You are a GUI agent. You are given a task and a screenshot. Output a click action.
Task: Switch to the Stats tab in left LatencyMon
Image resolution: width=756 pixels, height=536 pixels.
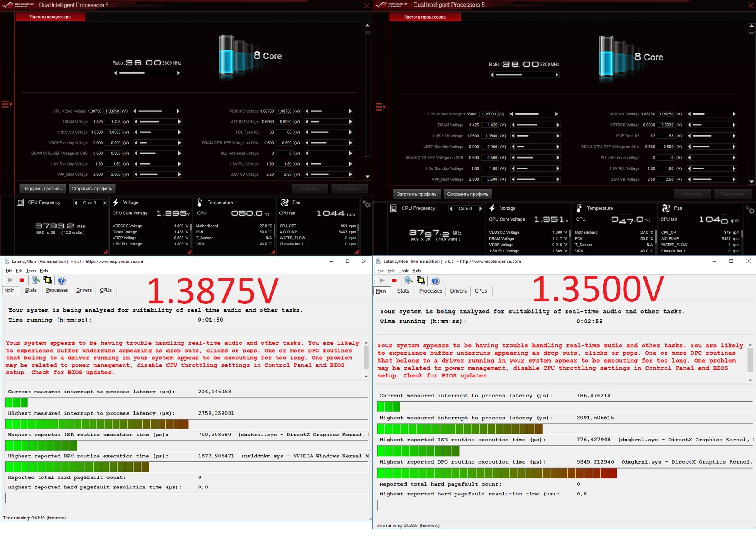pos(31,290)
